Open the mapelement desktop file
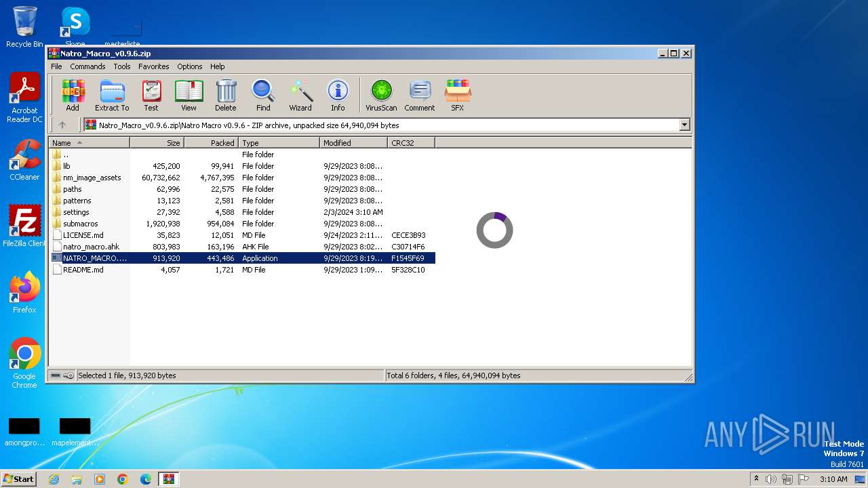 pos(75,432)
